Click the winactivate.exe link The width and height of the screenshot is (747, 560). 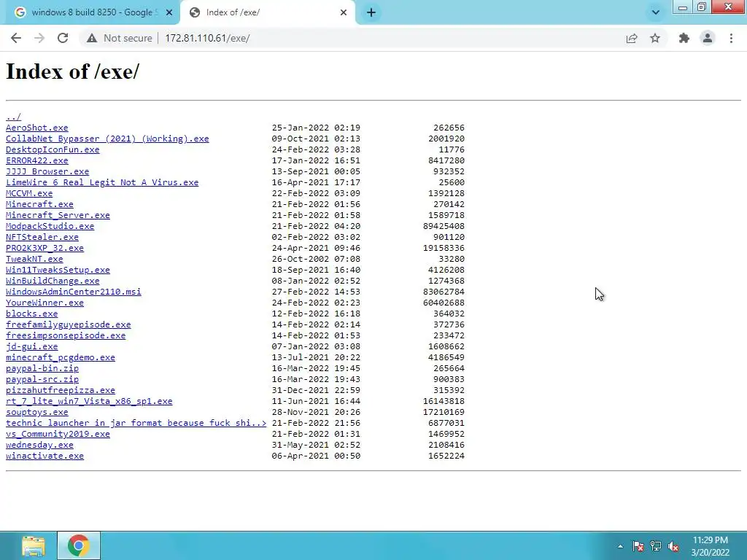tap(44, 456)
